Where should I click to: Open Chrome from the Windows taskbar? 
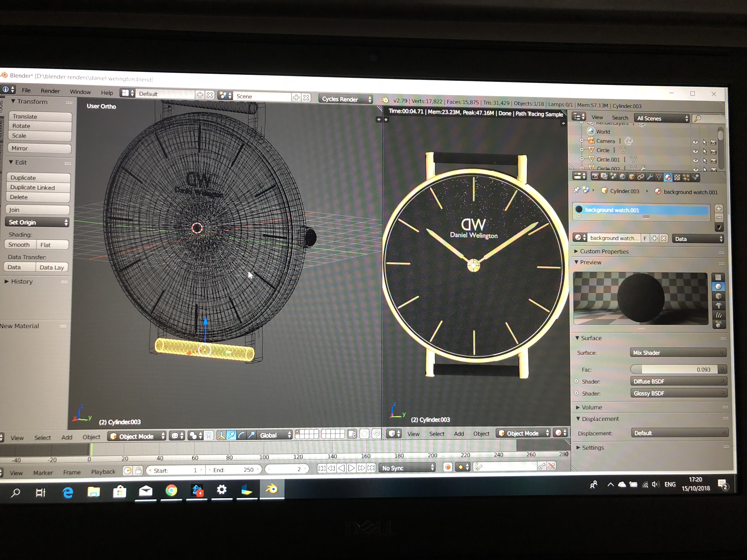171,491
